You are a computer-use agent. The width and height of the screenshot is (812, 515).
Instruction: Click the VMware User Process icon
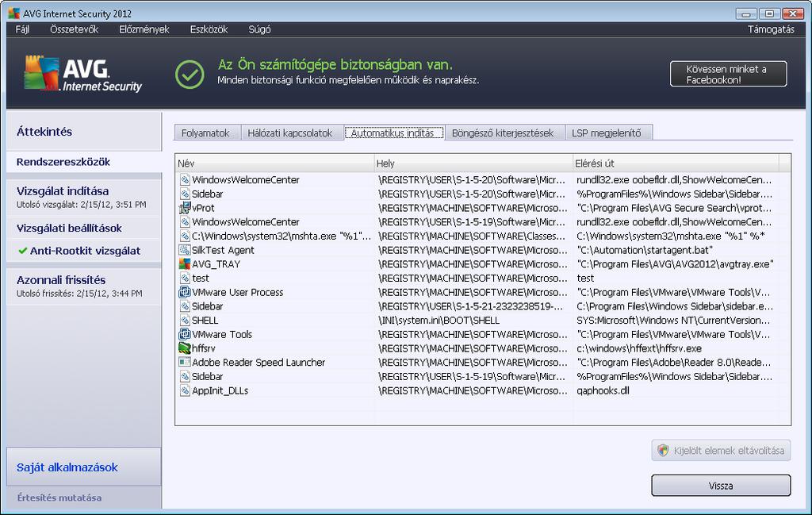pos(184,292)
